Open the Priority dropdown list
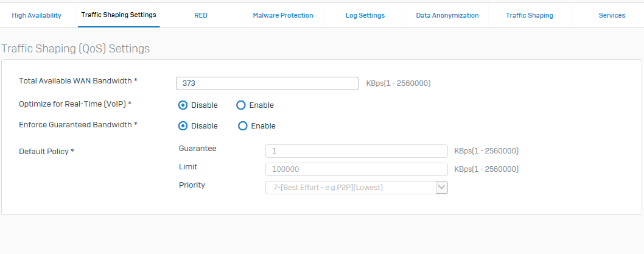Viewport: 644px width, 254px height. pyautogui.click(x=357, y=188)
